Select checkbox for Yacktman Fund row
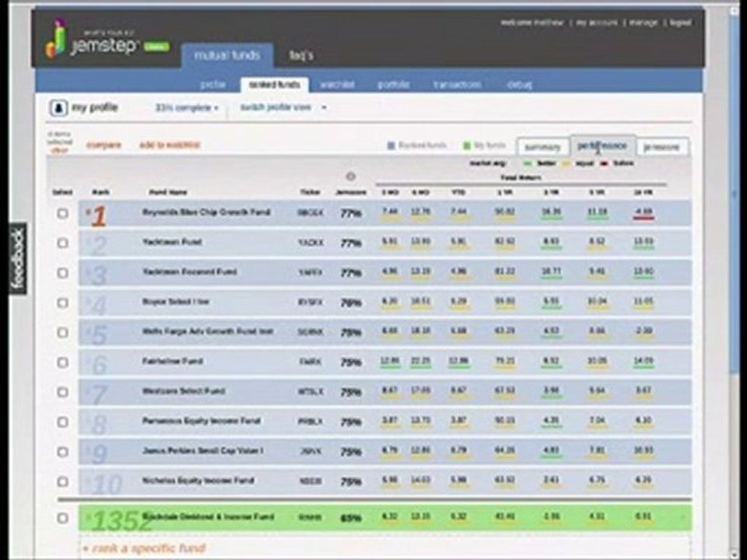 tap(62, 243)
